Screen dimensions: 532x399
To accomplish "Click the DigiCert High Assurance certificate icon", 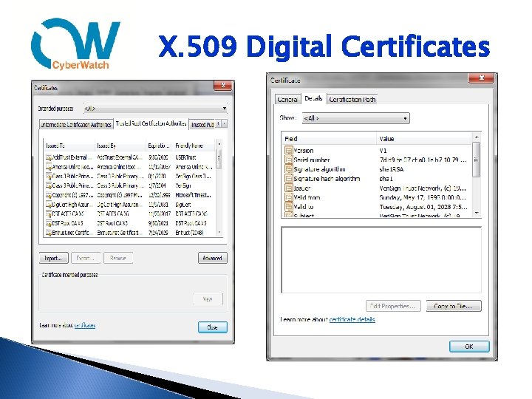I will tap(49, 205).
